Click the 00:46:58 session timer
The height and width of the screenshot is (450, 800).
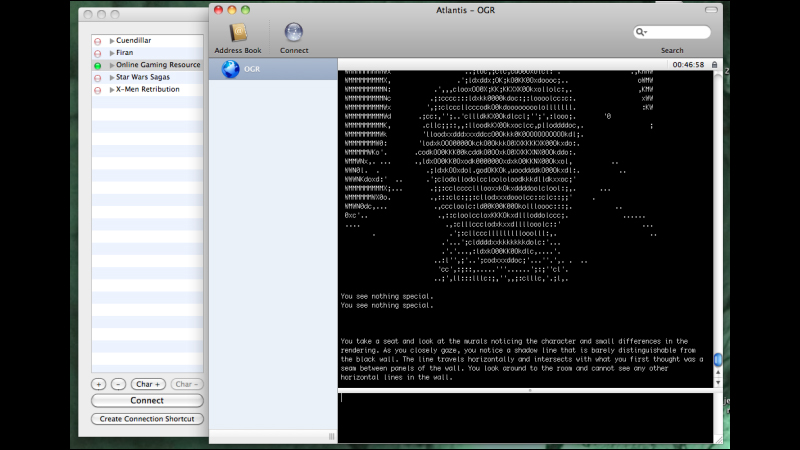(x=688, y=65)
